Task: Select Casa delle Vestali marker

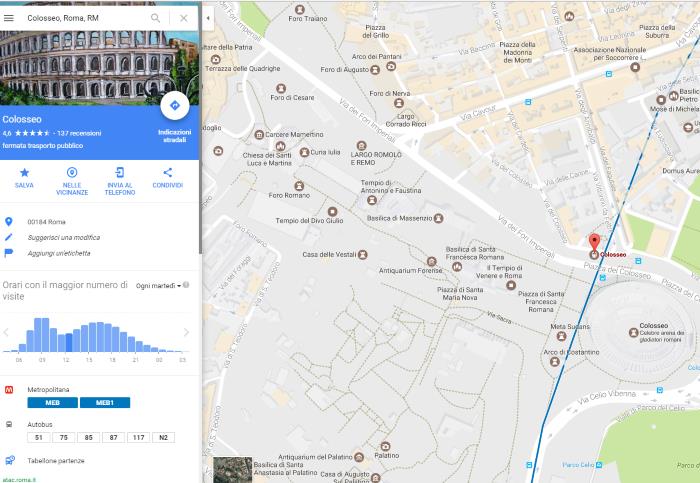Action: coord(362,254)
